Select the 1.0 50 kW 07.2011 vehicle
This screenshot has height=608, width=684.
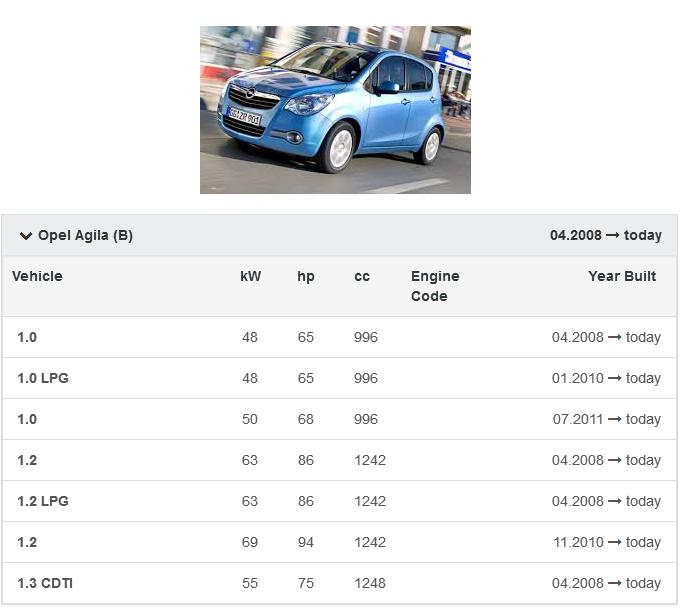click(27, 419)
